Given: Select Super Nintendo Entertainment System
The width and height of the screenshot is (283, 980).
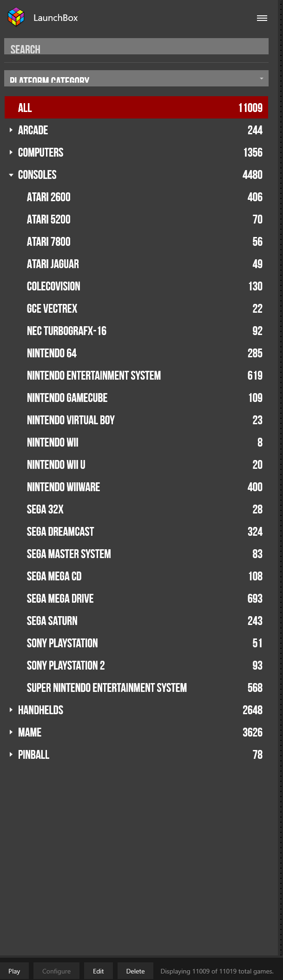Looking at the screenshot, I should pos(136,688).
